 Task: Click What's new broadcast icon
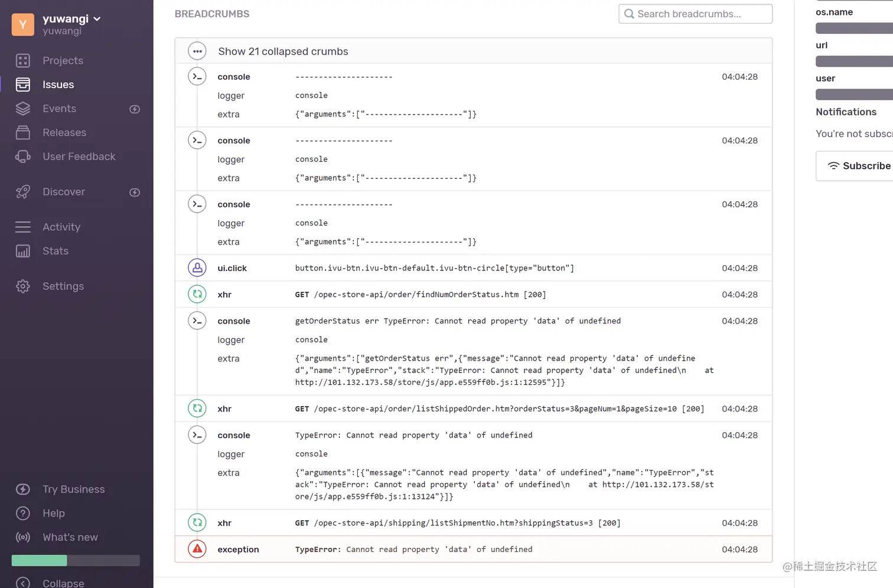pos(23,537)
